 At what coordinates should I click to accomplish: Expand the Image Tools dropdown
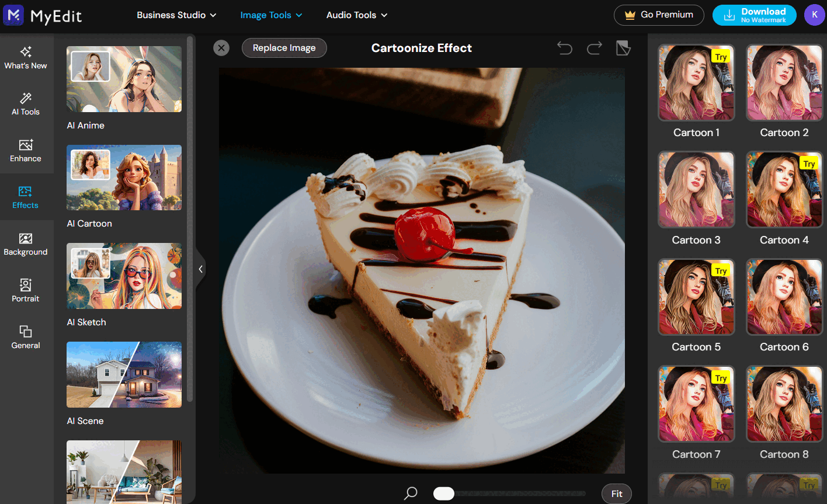point(271,15)
